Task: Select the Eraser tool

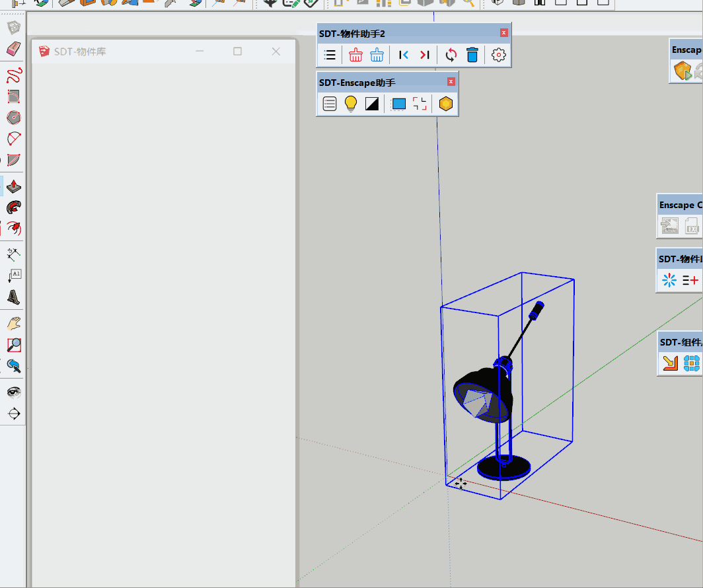Action: tap(13, 49)
